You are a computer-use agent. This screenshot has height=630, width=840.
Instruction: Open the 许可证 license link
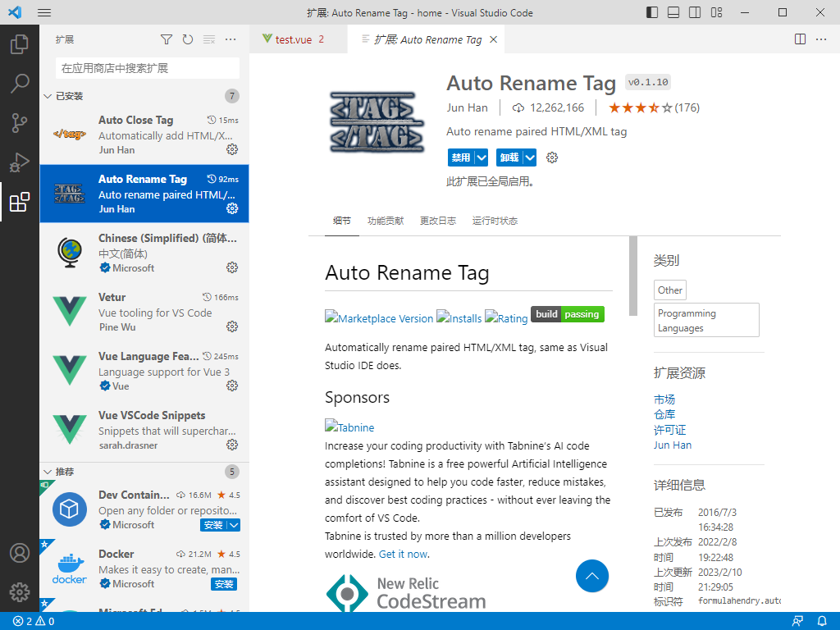point(669,430)
